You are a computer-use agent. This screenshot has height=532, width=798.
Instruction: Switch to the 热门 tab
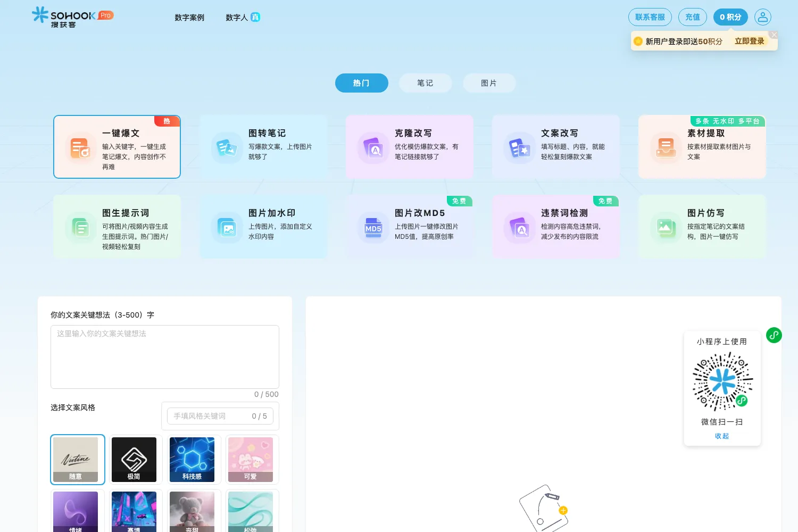362,83
